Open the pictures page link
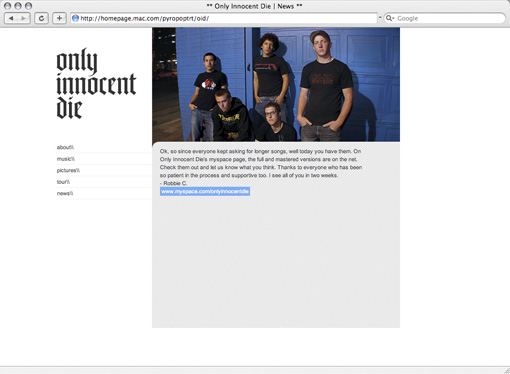The width and height of the screenshot is (510, 374). 68,170
